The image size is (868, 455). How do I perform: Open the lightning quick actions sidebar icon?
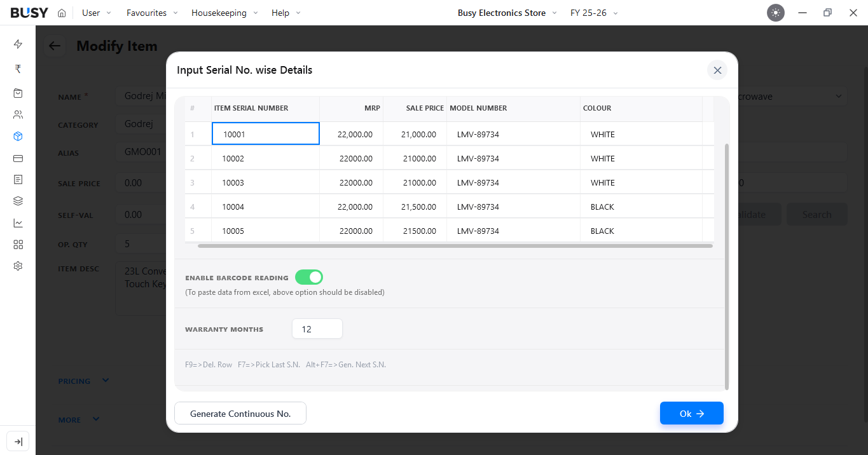tap(18, 44)
